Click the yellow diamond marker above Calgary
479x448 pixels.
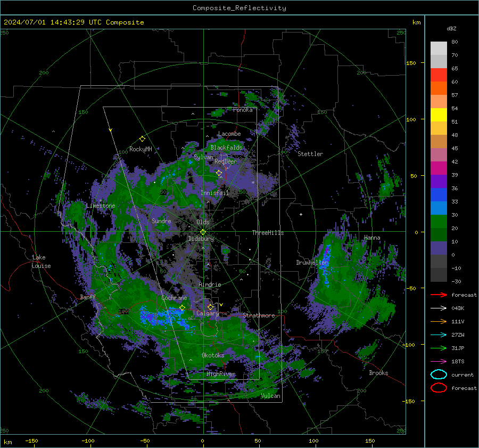click(x=210, y=307)
